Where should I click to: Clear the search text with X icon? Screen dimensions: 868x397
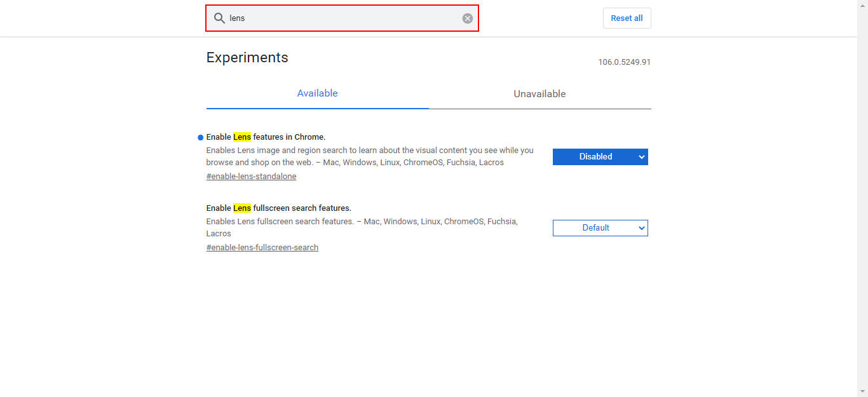point(468,18)
